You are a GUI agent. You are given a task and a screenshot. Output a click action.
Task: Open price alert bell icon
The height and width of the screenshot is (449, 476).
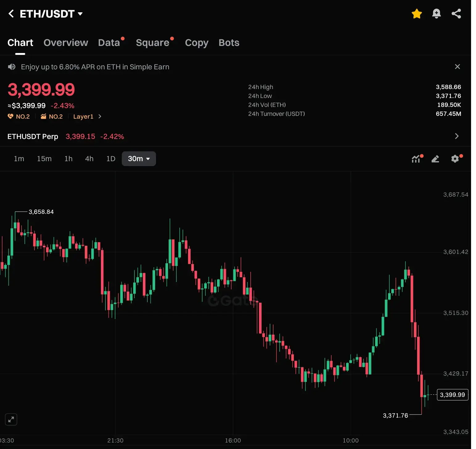click(436, 14)
